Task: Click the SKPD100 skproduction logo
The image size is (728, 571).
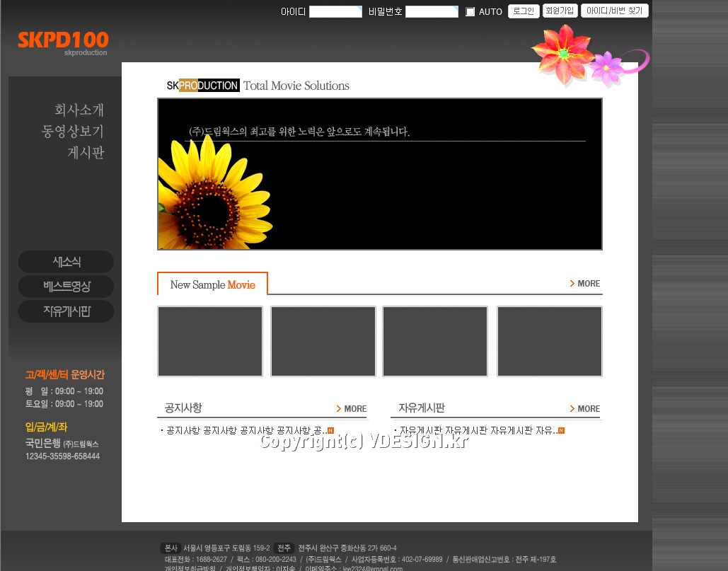Action: (x=63, y=44)
